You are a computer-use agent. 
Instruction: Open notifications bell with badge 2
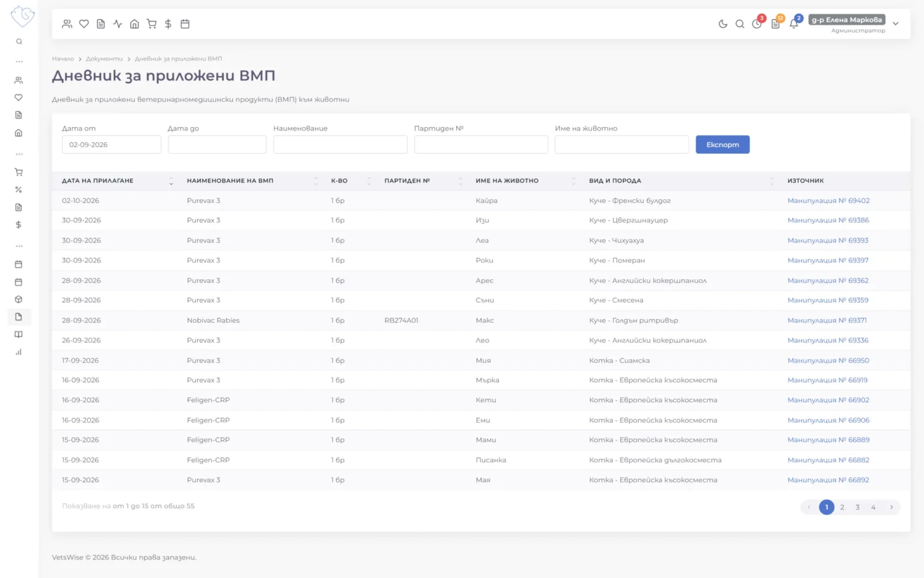click(794, 23)
